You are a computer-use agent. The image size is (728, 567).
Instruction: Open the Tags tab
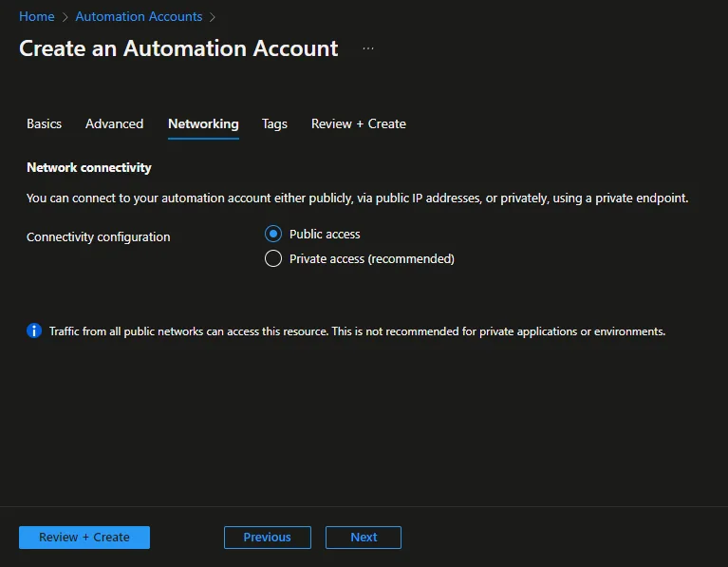coord(274,123)
